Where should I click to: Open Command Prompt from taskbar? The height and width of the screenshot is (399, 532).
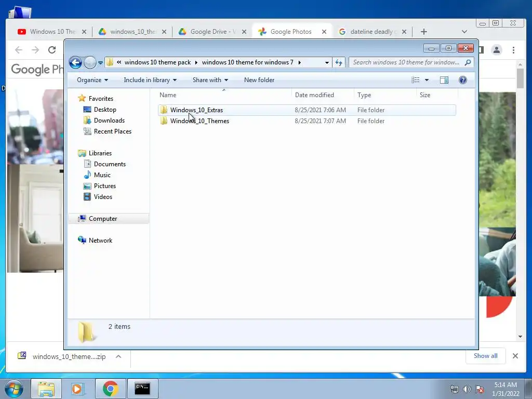pos(142,389)
